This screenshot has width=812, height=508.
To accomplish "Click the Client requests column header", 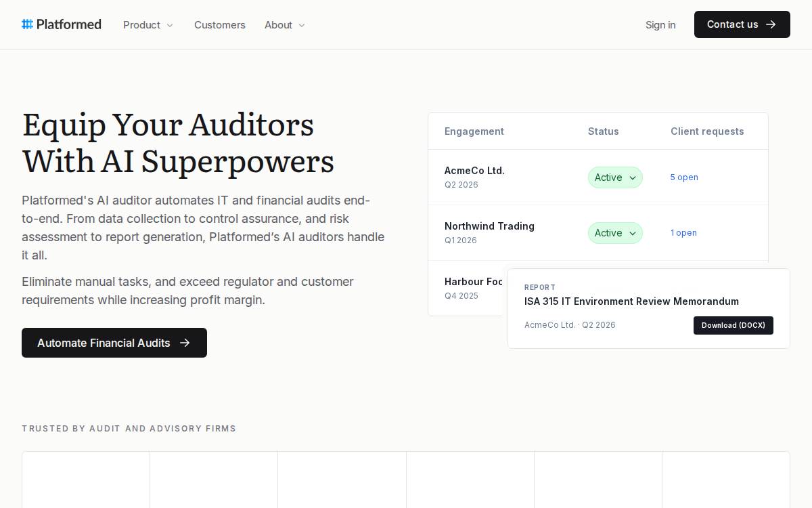I will (x=707, y=131).
